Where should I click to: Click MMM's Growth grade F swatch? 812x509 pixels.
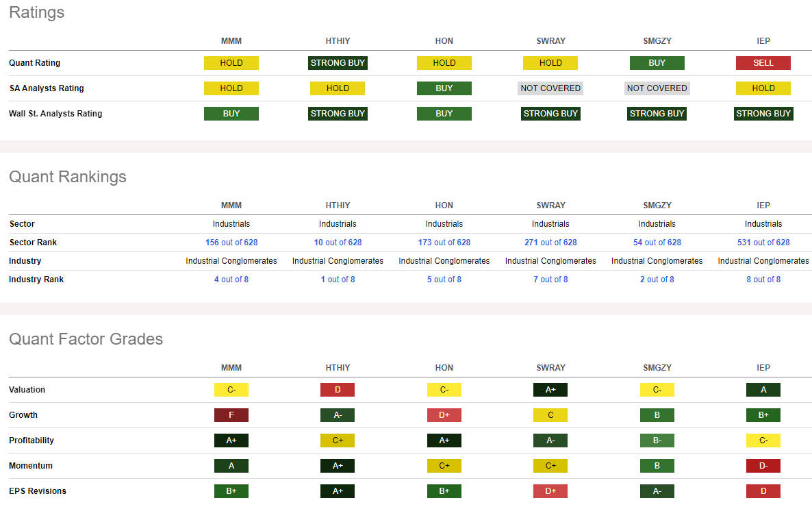(231, 415)
